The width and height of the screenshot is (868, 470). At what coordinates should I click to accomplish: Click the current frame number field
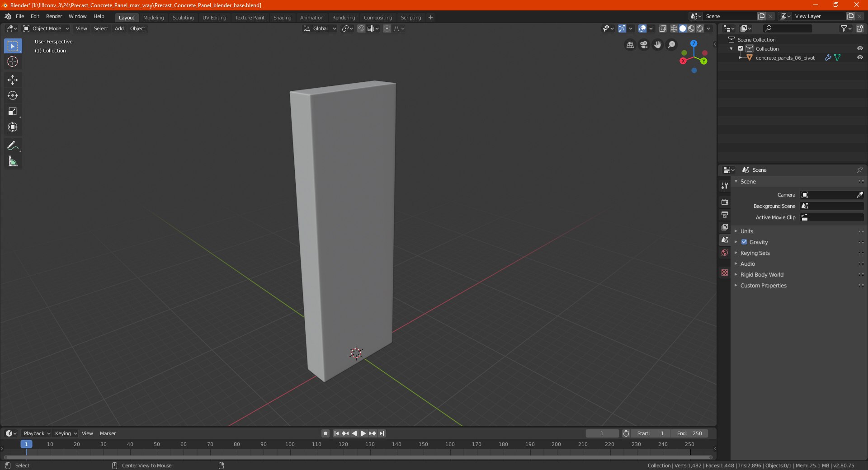(x=602, y=433)
